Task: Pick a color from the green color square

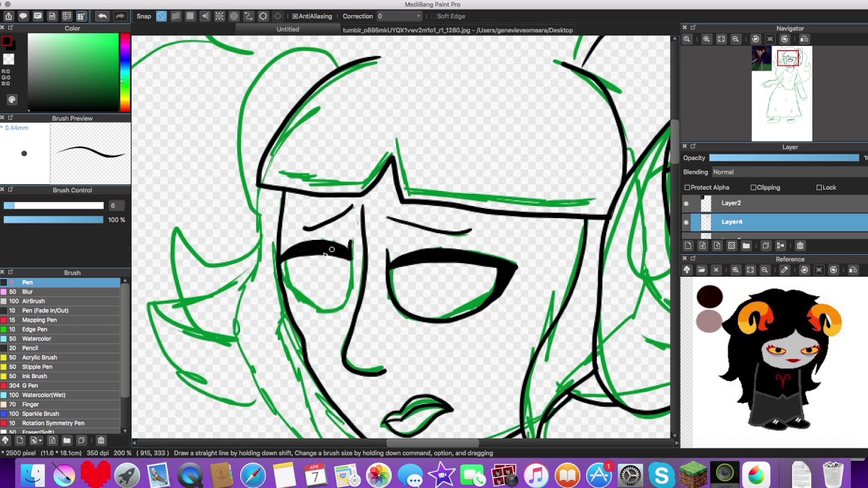Action: point(73,73)
